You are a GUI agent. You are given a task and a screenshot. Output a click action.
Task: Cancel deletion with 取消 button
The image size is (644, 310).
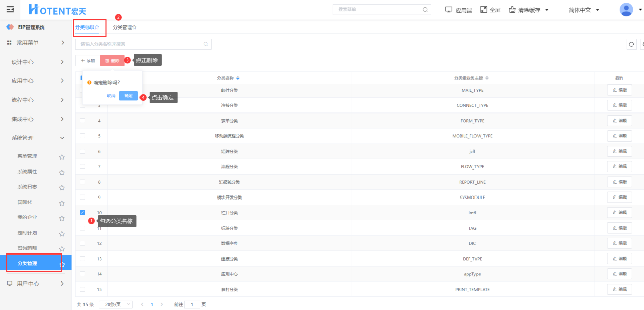click(111, 96)
